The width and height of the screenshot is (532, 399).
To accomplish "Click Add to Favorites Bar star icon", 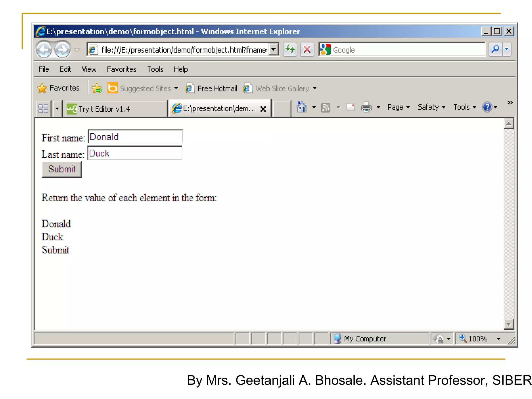I will coord(97,88).
